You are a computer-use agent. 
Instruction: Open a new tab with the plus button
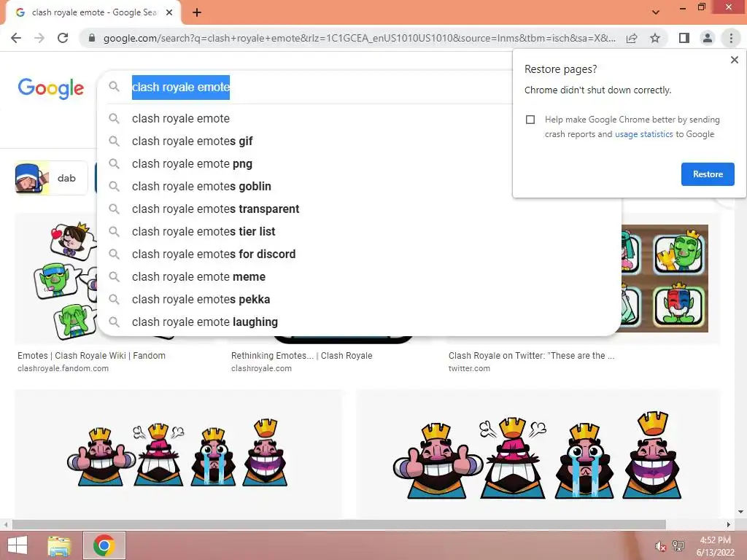197,12
